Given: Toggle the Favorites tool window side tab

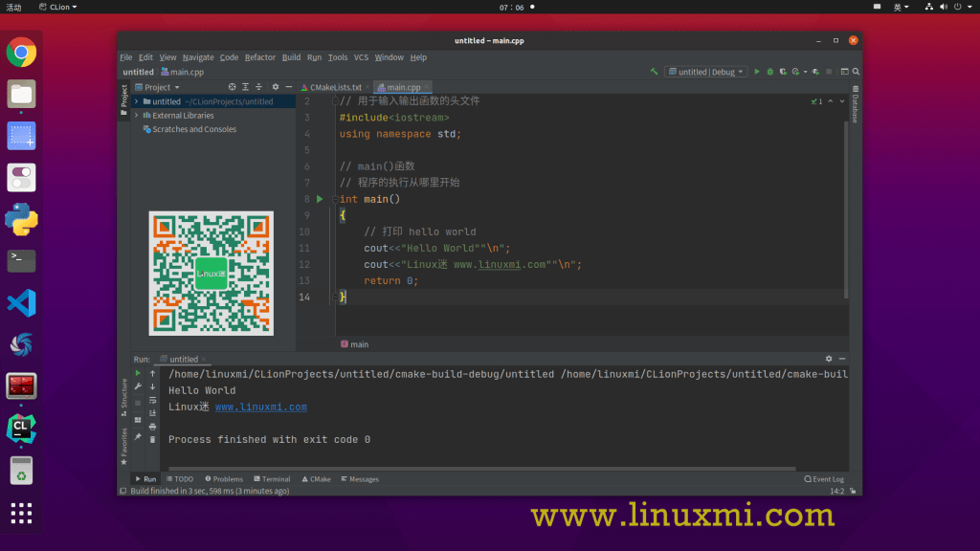Looking at the screenshot, I should (x=123, y=447).
